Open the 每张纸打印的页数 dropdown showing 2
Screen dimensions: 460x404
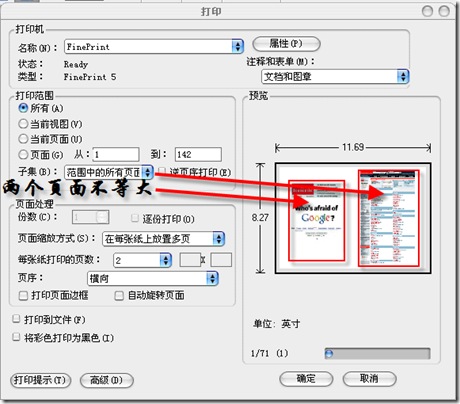pyautogui.click(x=143, y=260)
